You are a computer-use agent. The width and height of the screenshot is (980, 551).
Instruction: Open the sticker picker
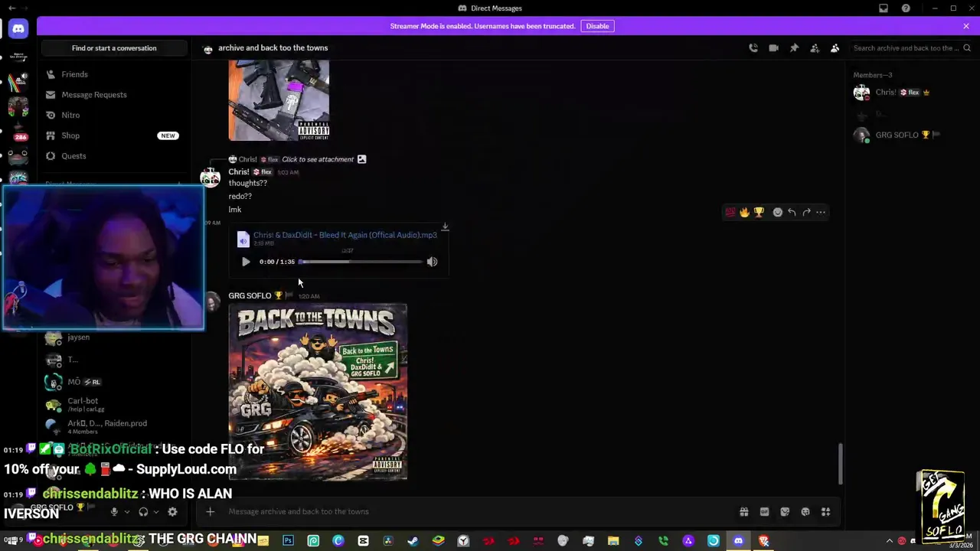click(x=785, y=512)
